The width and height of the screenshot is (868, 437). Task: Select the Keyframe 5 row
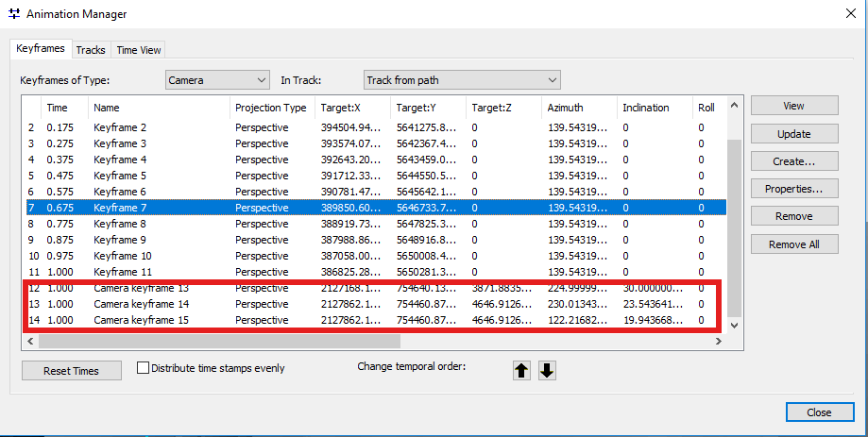coord(375,176)
